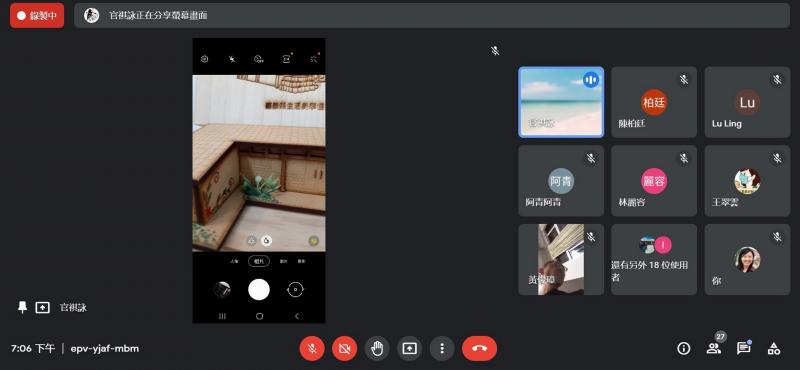800x370 pixels.
Task: Click the muted mic icon on 陳柏廷 tile
Action: coord(684,80)
